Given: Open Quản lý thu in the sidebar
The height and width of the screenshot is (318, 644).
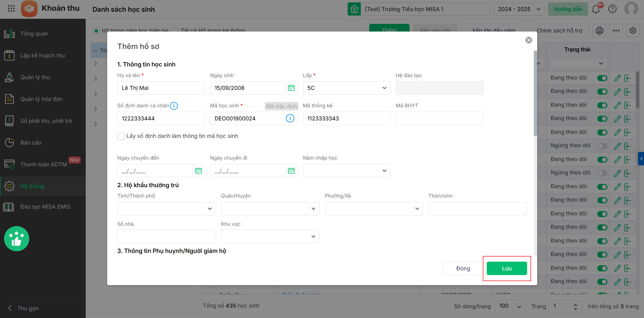Looking at the screenshot, I should click(x=35, y=77).
